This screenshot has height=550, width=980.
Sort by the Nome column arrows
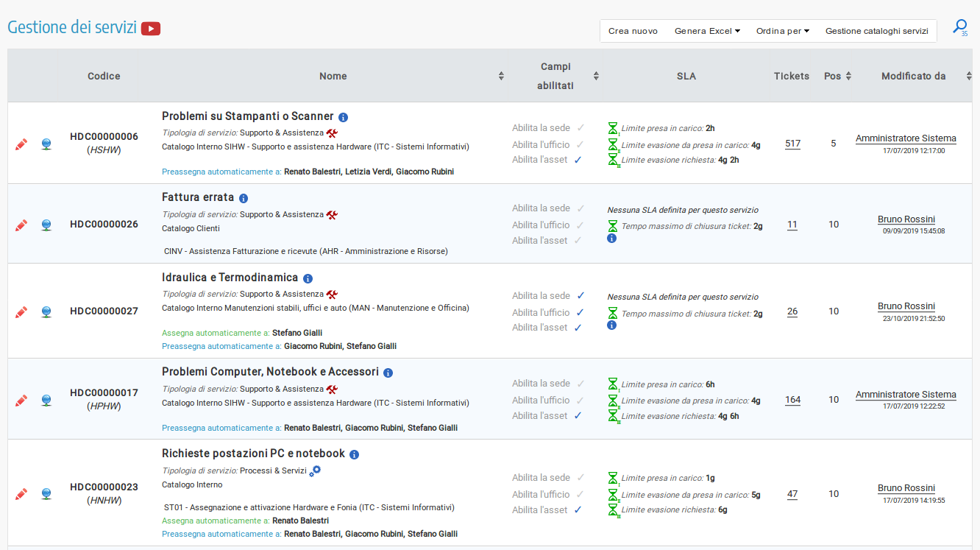coord(501,76)
